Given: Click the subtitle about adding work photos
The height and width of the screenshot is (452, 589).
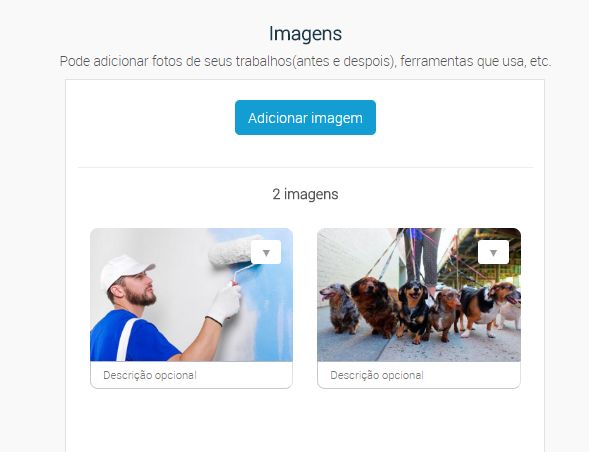Looking at the screenshot, I should click(x=305, y=61).
